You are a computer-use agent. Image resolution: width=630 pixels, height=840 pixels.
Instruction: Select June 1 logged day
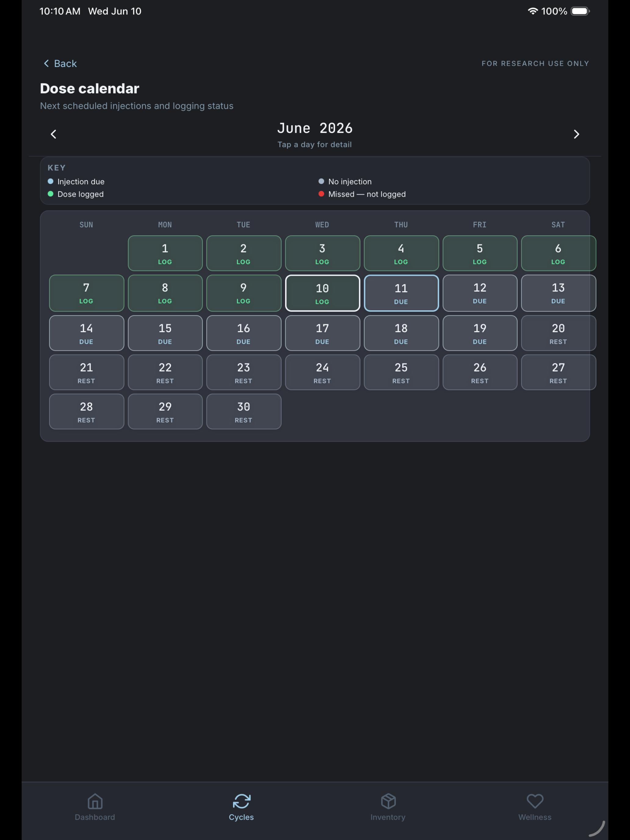pos(165,253)
